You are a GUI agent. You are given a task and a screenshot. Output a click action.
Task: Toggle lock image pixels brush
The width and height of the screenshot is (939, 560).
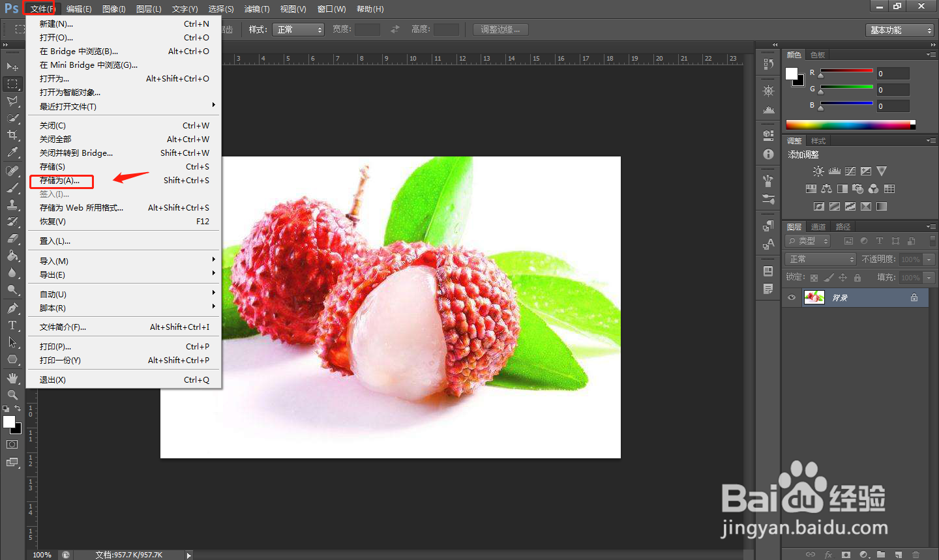(829, 278)
